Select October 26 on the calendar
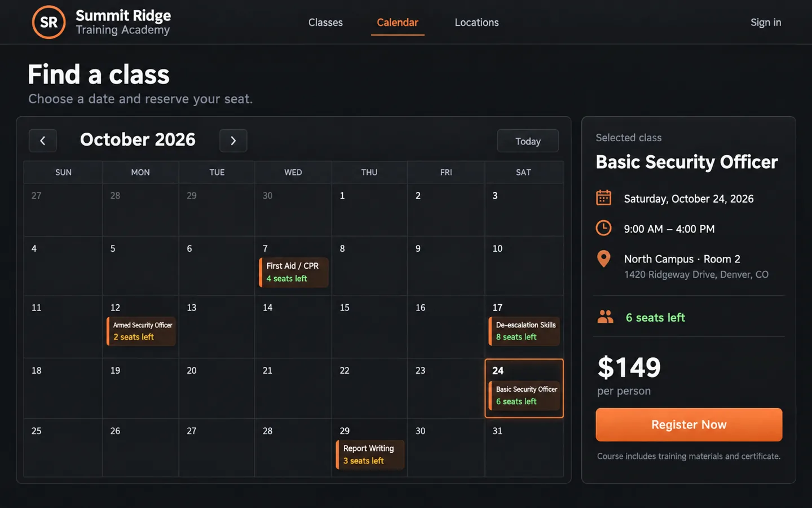 click(x=140, y=448)
